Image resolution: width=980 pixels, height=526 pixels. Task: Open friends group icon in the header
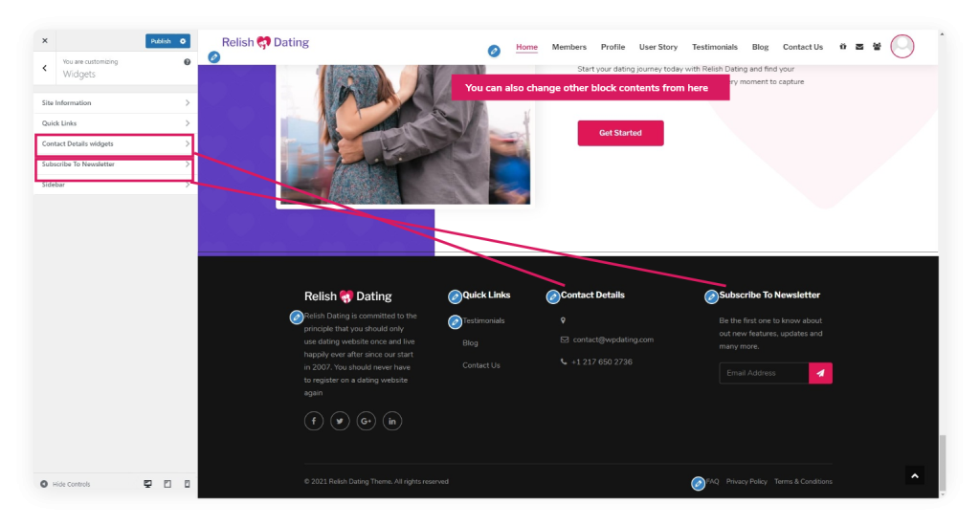pos(877,47)
